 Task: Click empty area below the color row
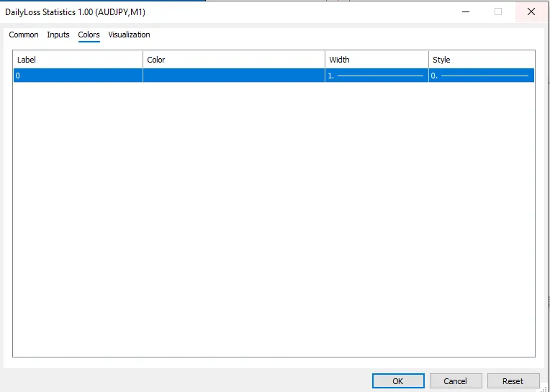coord(274,216)
